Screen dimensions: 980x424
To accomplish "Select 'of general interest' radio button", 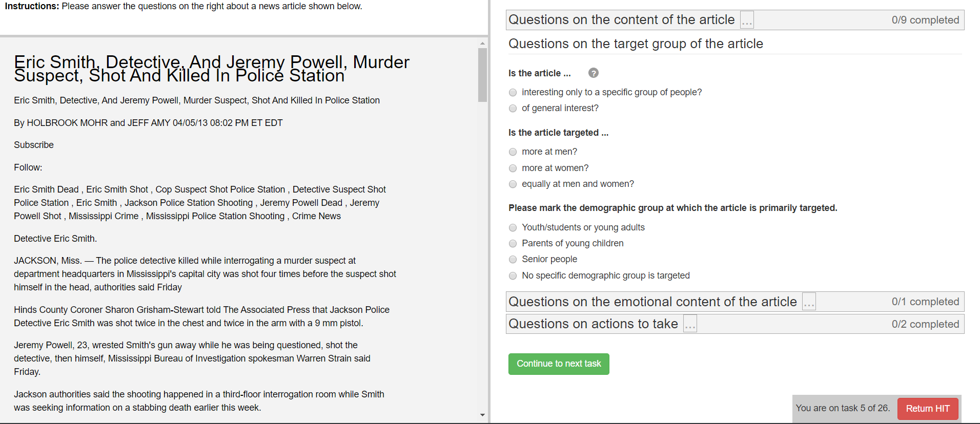I will click(513, 109).
